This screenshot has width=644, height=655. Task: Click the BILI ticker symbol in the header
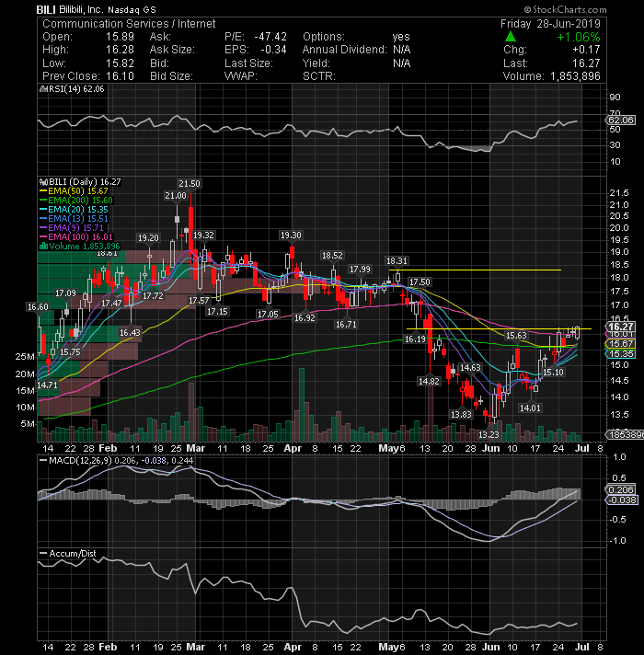pos(45,9)
